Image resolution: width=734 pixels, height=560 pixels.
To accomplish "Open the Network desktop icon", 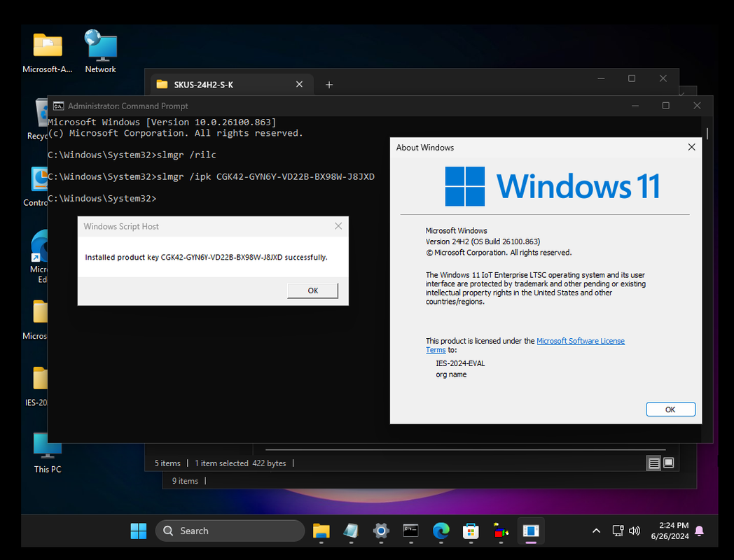I will pyautogui.click(x=101, y=52).
